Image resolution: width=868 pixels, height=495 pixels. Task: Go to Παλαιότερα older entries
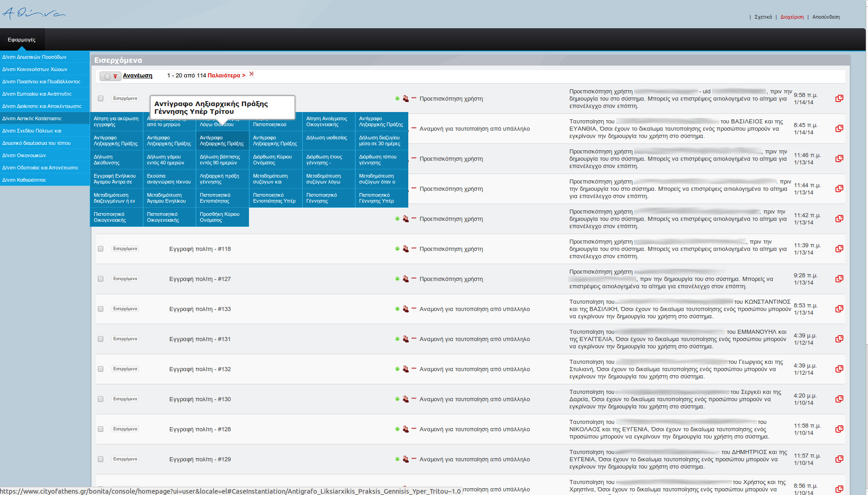[226, 76]
